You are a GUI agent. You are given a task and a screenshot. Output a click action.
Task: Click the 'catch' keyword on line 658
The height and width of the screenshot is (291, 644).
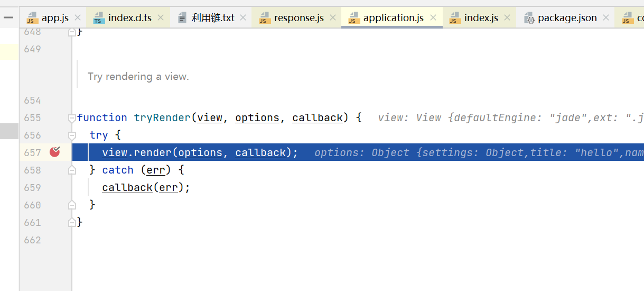click(118, 170)
